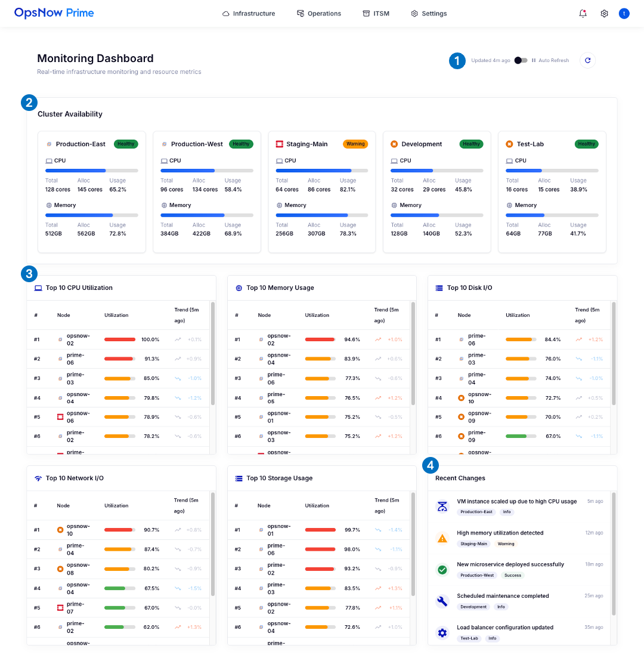Click the Production-East cluster icon
The height and width of the screenshot is (661, 644).
49,144
